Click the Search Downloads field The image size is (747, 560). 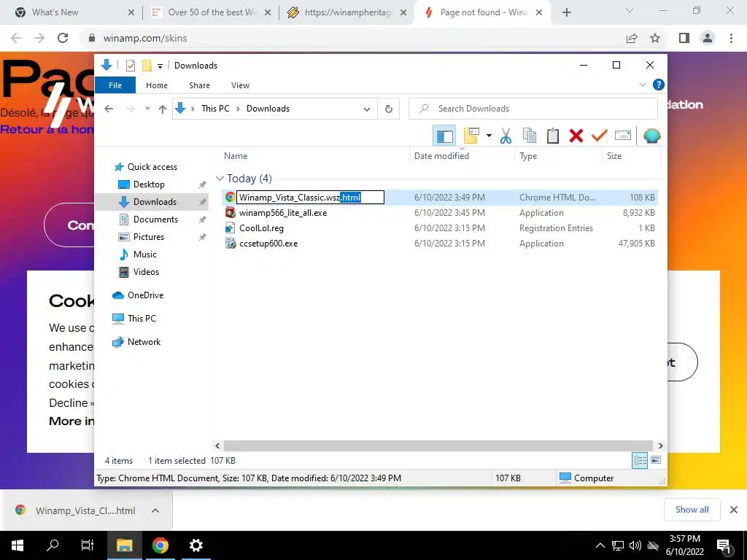(533, 109)
